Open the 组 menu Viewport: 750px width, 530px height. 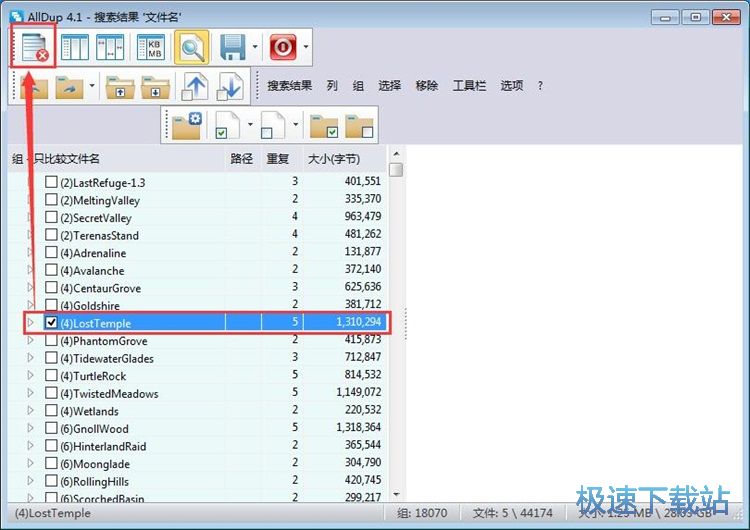pos(358,86)
